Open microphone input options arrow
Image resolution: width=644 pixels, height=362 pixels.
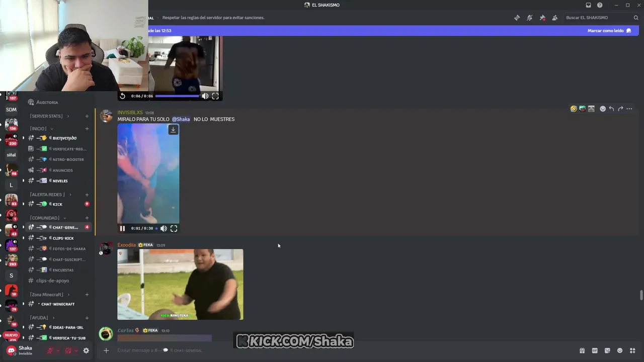point(58,350)
